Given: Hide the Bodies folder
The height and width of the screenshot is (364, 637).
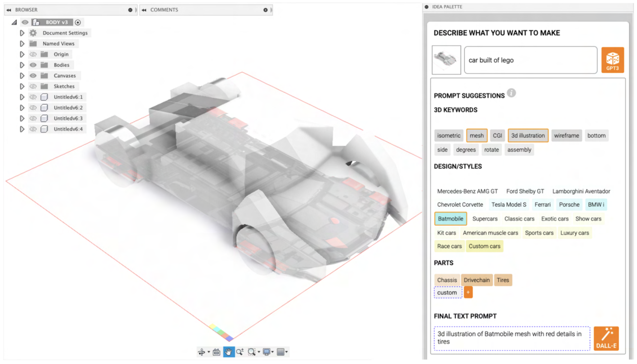Looking at the screenshot, I should pos(33,65).
